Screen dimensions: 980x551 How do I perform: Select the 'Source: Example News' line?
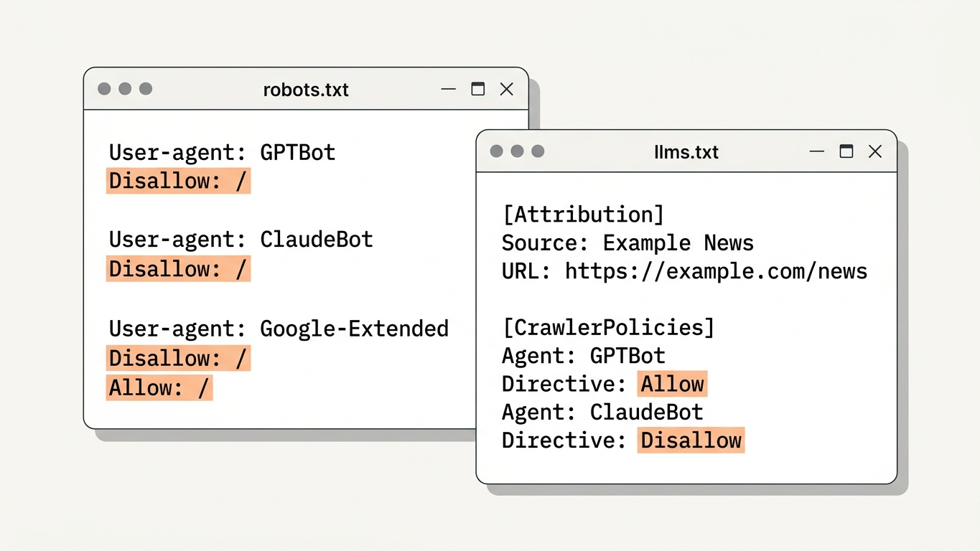pyautogui.click(x=628, y=243)
